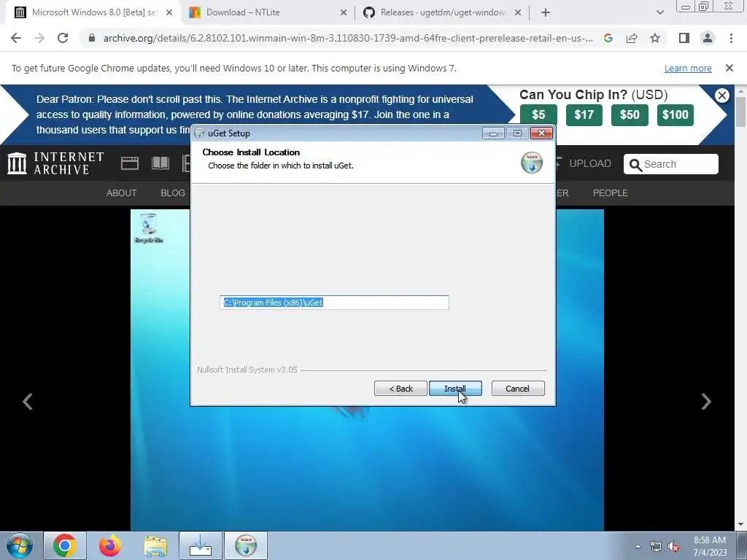This screenshot has width=747, height=560.
Task: Go back with the < Back button
Action: [400, 389]
